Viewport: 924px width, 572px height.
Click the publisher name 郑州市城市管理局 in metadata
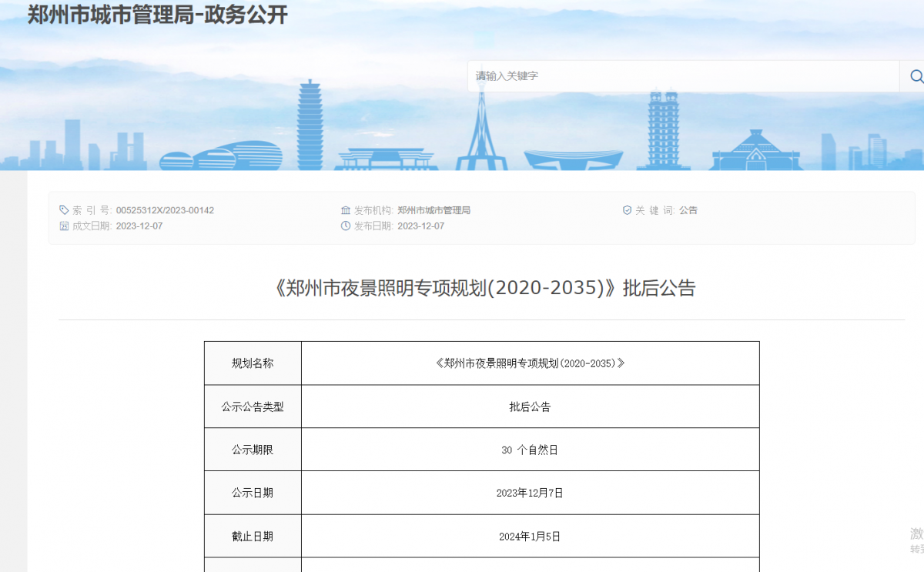pyautogui.click(x=434, y=210)
